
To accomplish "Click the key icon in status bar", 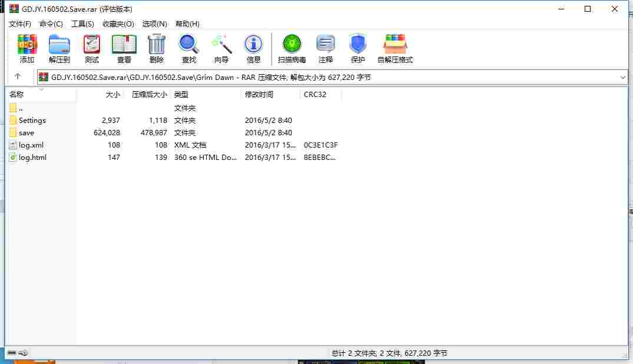I will [24, 353].
